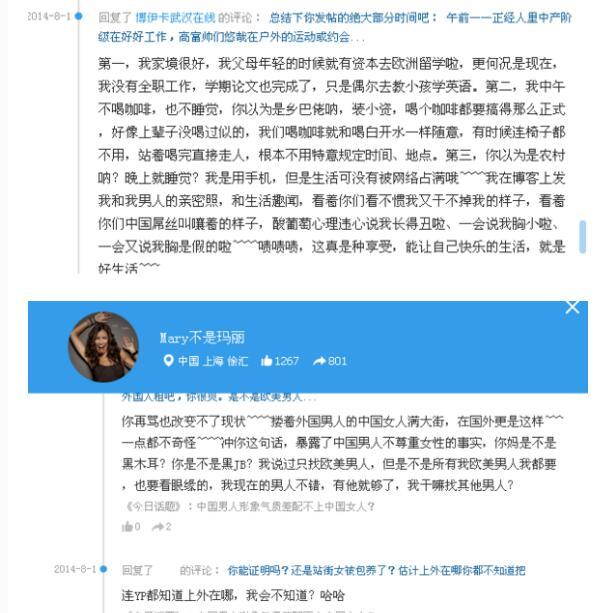The image size is (607, 613).
Task: Close the Mary不是玛丽 profile card
Action: click(x=572, y=308)
